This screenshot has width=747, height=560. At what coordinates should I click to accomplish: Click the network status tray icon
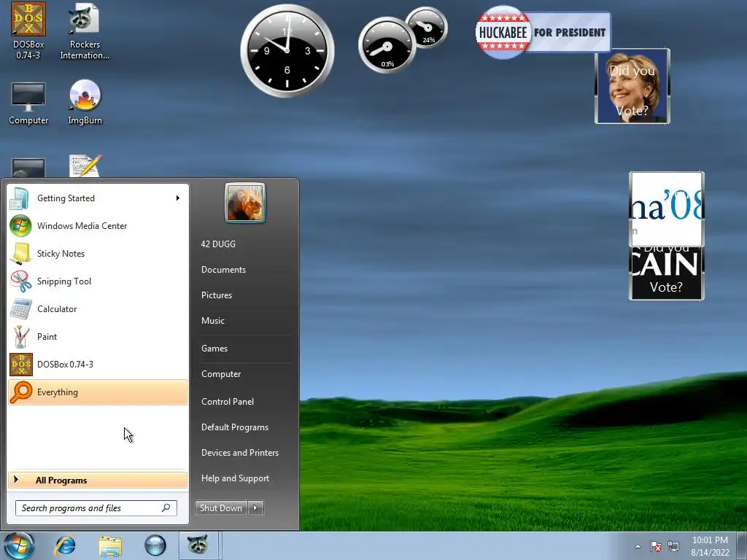pyautogui.click(x=673, y=546)
